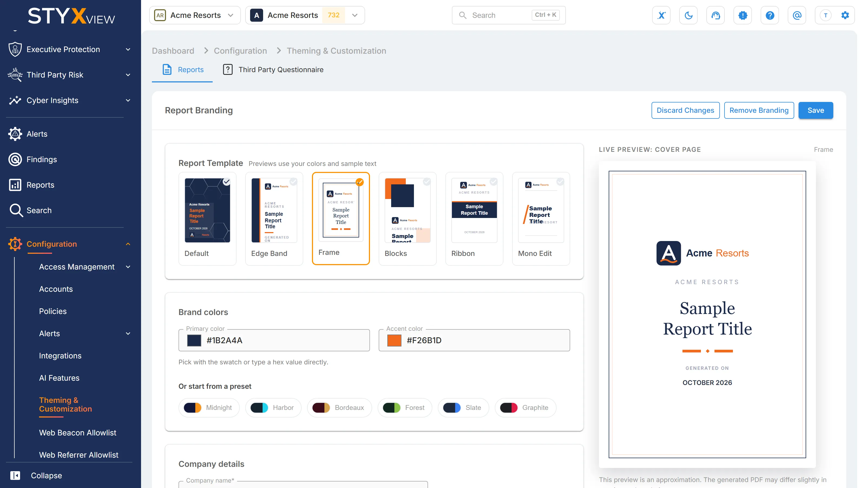This screenshot has width=868, height=488.
Task: Open the settings gear icon in top bar
Action: pos(845,15)
